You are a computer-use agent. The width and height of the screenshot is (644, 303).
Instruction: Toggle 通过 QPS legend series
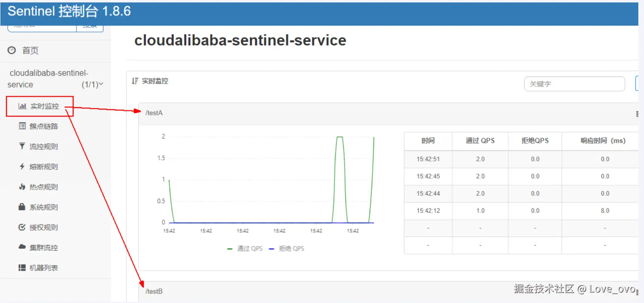[x=245, y=248]
